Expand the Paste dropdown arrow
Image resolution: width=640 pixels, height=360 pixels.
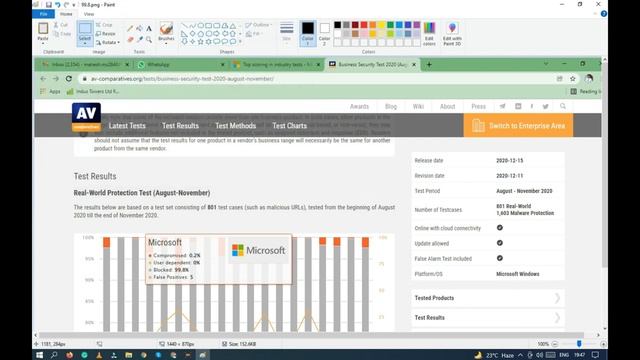[43, 43]
